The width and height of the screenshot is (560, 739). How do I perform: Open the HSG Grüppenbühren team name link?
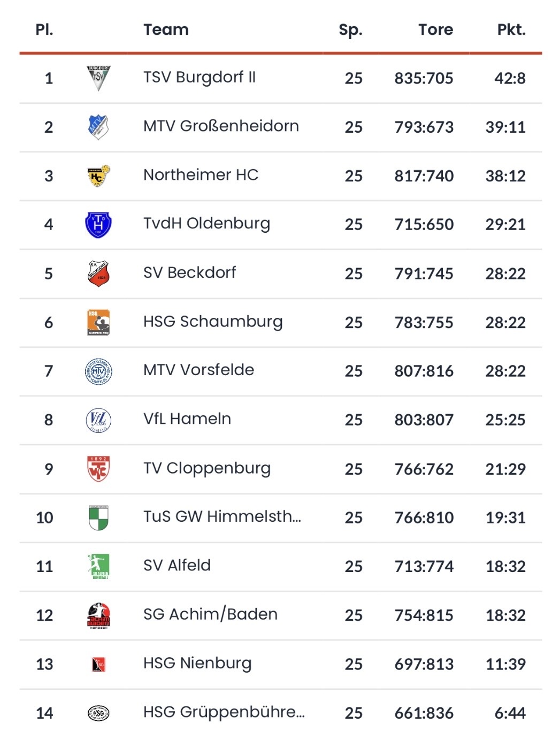(224, 712)
